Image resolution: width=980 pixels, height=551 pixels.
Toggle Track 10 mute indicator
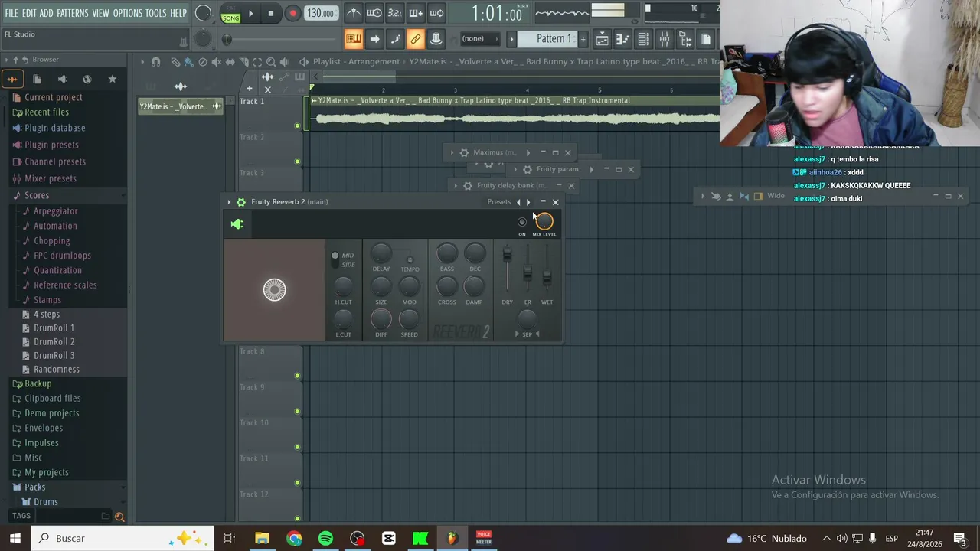click(x=297, y=447)
